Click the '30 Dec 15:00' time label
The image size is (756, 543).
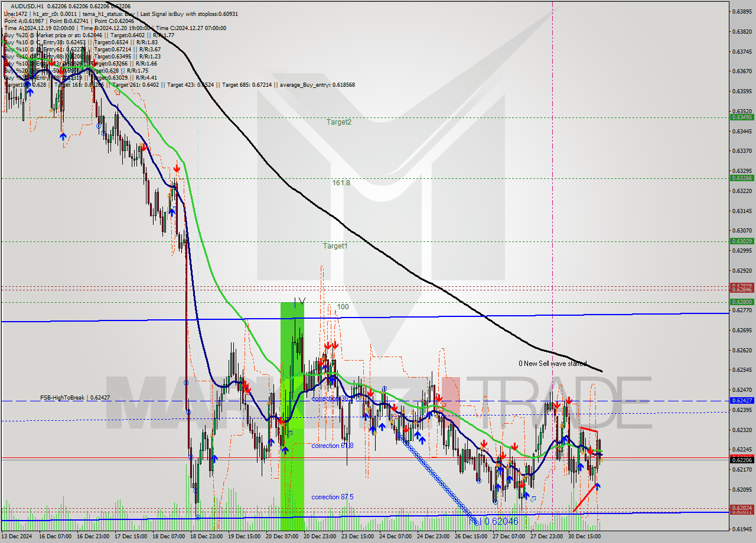[585, 537]
